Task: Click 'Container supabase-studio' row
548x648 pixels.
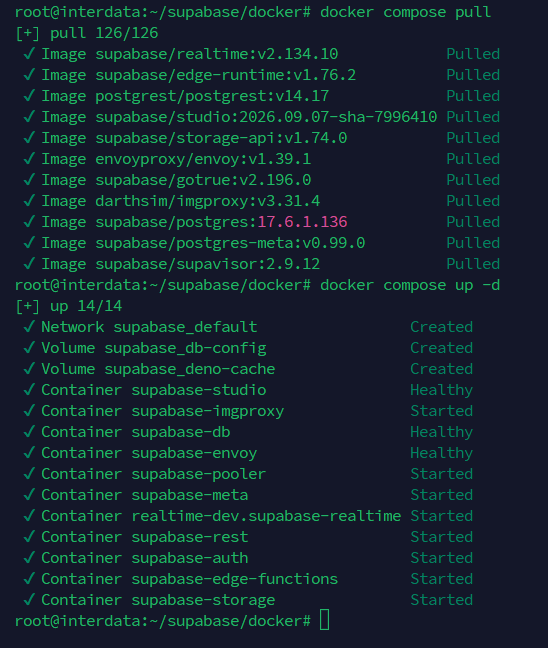Action: pyautogui.click(x=248, y=390)
